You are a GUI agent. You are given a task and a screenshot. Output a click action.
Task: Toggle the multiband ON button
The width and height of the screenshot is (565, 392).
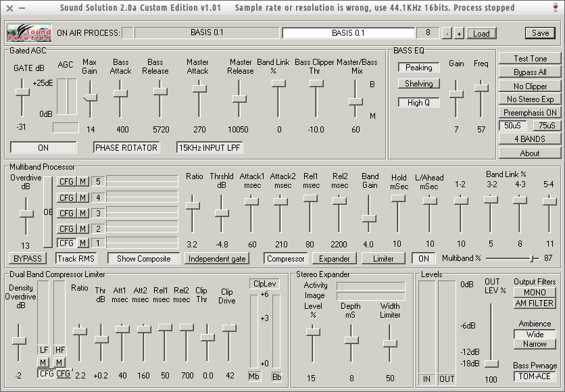point(424,258)
